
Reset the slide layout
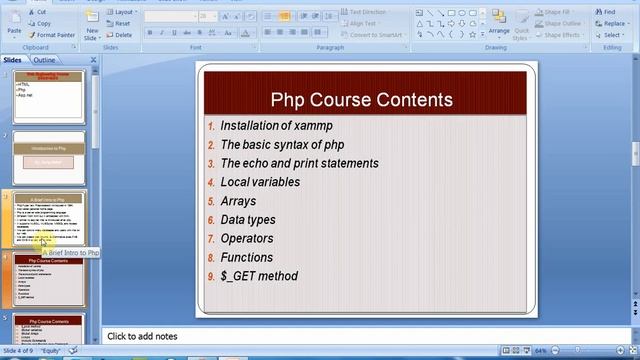[118, 24]
